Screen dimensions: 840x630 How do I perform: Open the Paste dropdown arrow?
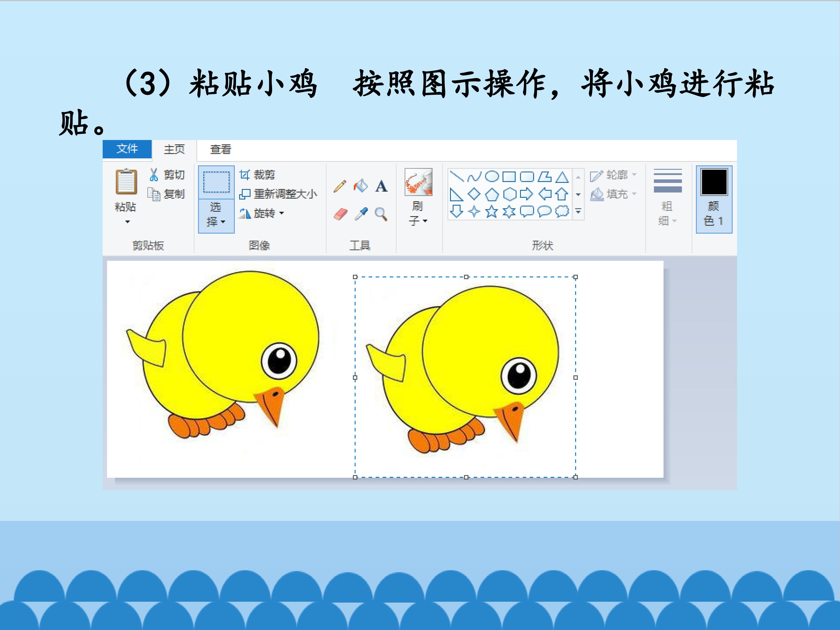(x=127, y=221)
